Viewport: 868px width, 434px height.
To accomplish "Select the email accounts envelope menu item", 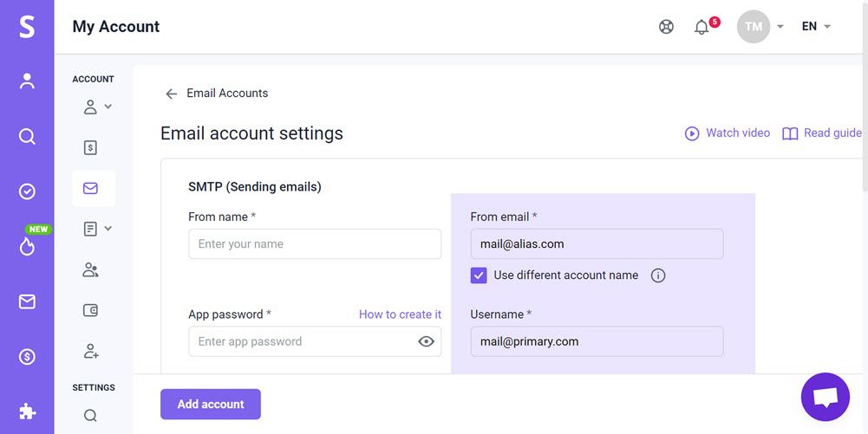I will [x=90, y=188].
